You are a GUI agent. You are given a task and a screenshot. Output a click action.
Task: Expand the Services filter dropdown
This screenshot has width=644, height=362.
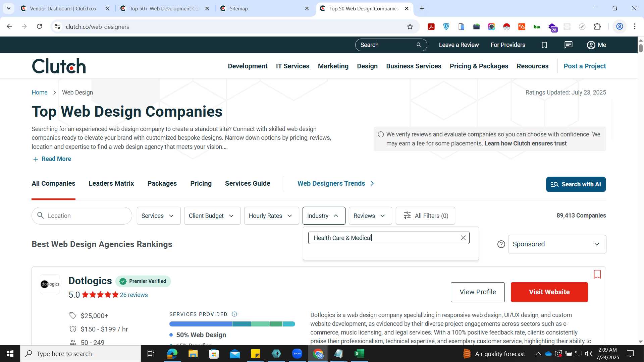159,216
